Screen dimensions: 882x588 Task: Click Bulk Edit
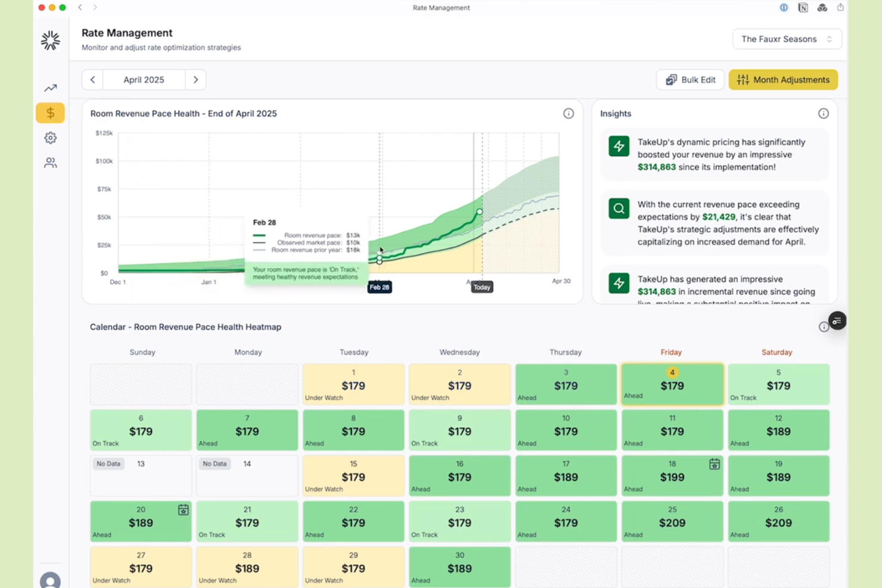point(690,79)
